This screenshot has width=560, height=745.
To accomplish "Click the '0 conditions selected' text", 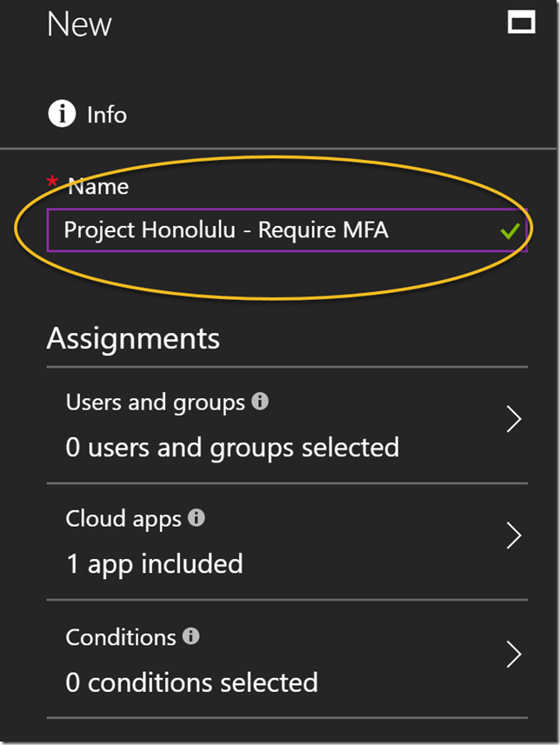I will tap(191, 682).
